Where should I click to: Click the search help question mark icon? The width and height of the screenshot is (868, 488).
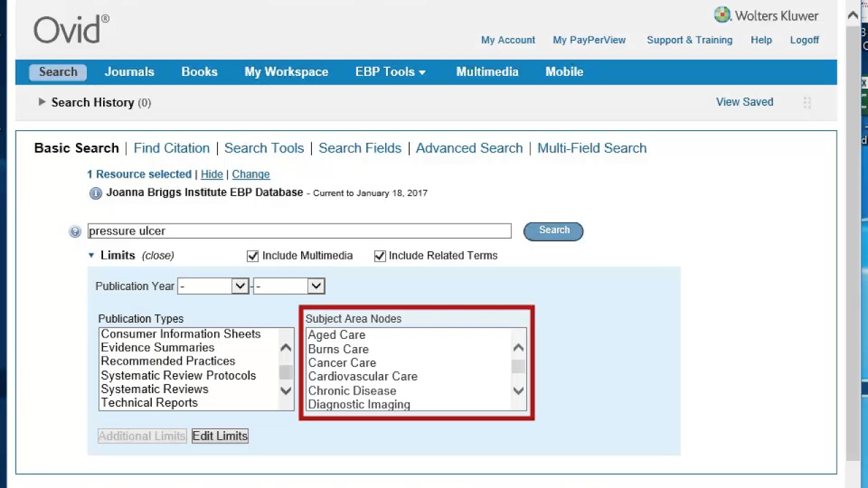(x=75, y=232)
